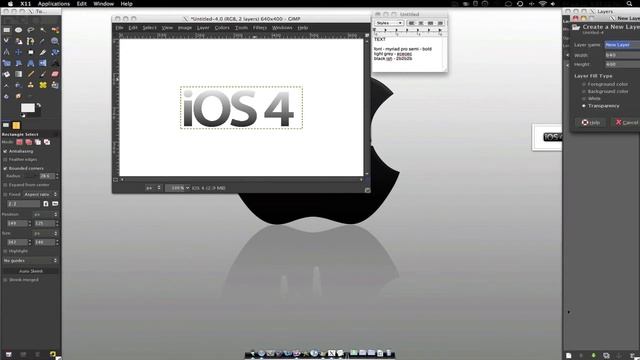The image size is (640, 360).
Task: Open the GIMP Layer menu
Action: [x=203, y=28]
